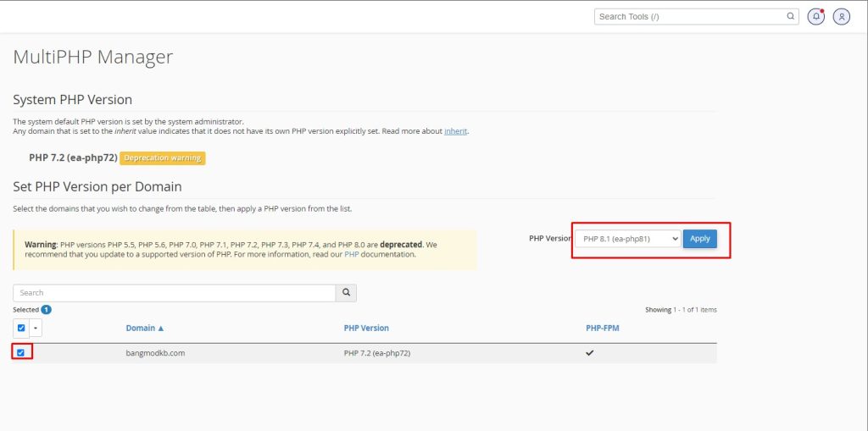This screenshot has width=868, height=431.
Task: Uncheck the bangmodkb.com row checkbox
Action: [21, 352]
